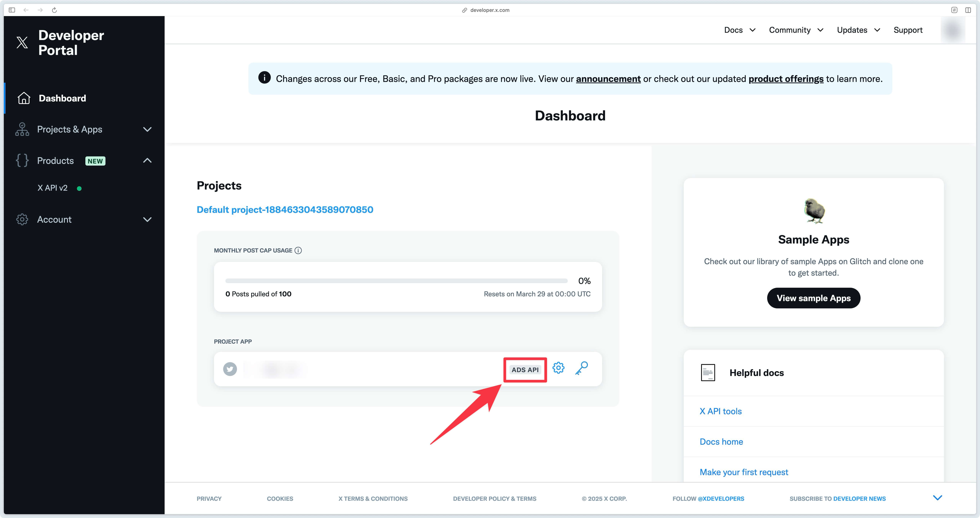Click the reader view icon in browser toolbar
The image size is (980, 518).
pos(954,10)
